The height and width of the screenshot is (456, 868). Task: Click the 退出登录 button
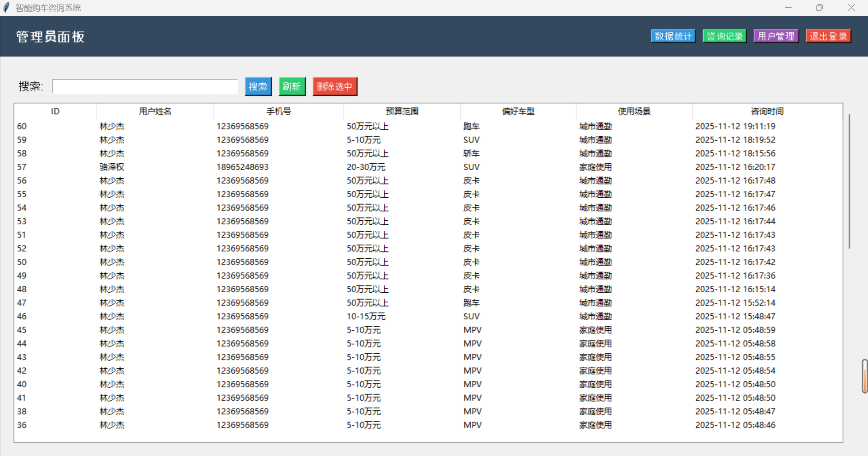(x=828, y=36)
